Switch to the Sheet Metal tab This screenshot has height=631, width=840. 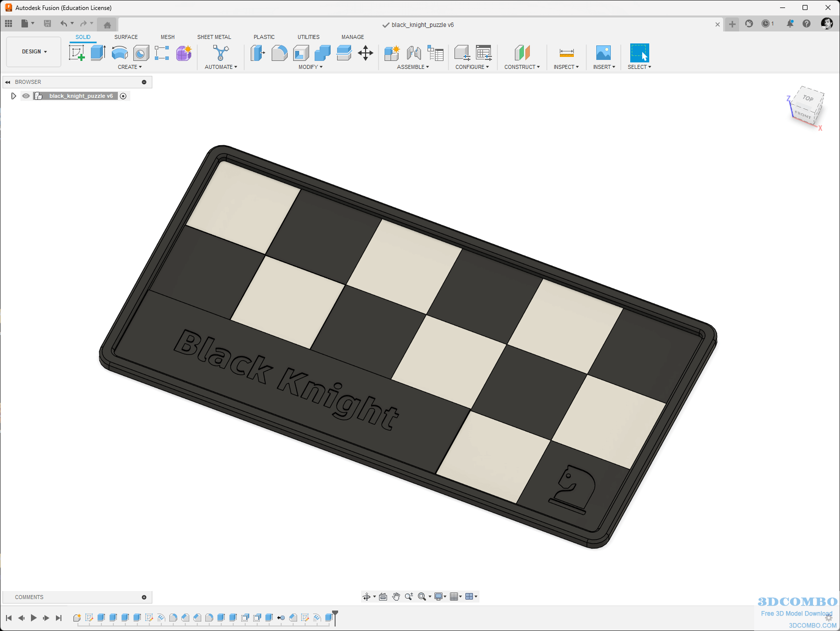click(214, 36)
